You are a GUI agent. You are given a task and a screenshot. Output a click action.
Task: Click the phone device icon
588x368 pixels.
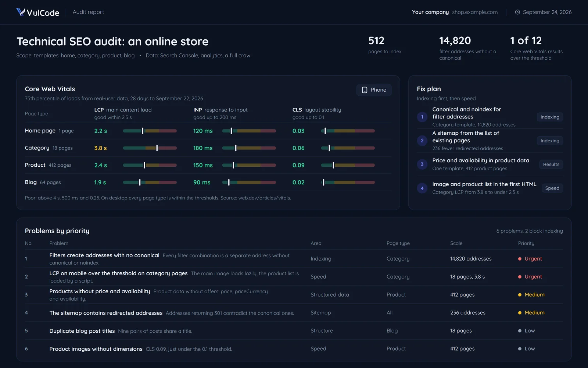365,90
